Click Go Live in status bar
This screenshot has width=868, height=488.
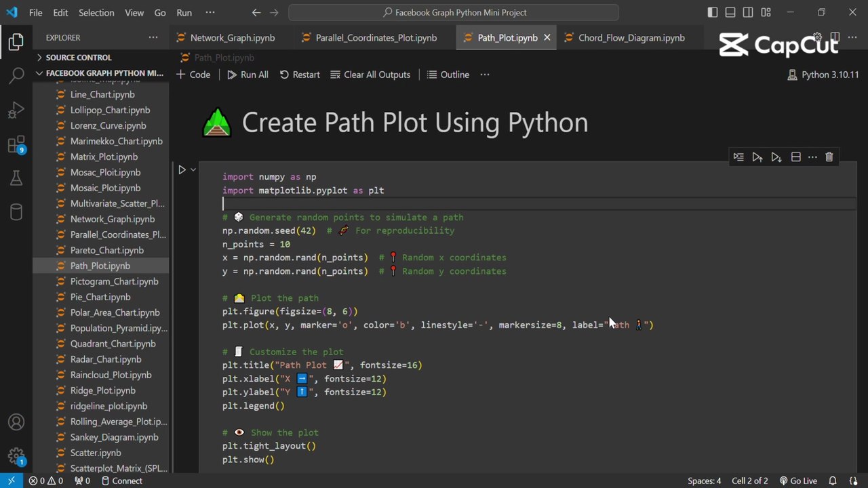click(798, 481)
